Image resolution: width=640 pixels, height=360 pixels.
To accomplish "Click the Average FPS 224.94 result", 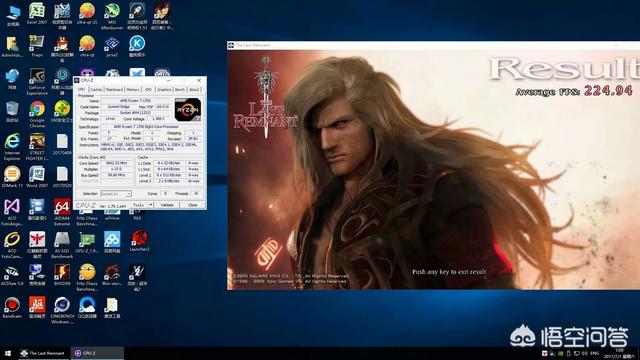I will [574, 91].
